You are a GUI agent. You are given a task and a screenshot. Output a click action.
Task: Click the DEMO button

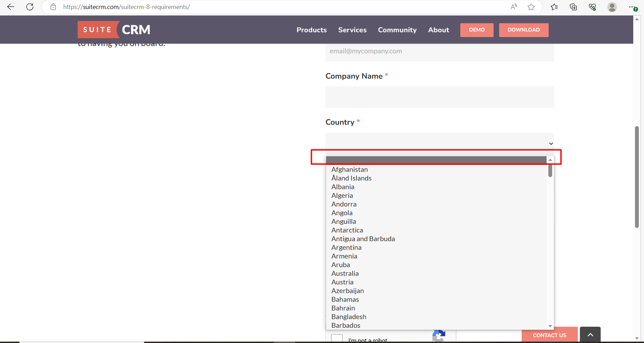tap(477, 30)
